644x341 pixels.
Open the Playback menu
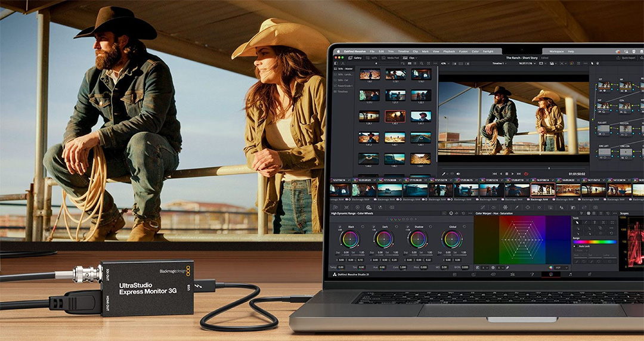[449, 51]
